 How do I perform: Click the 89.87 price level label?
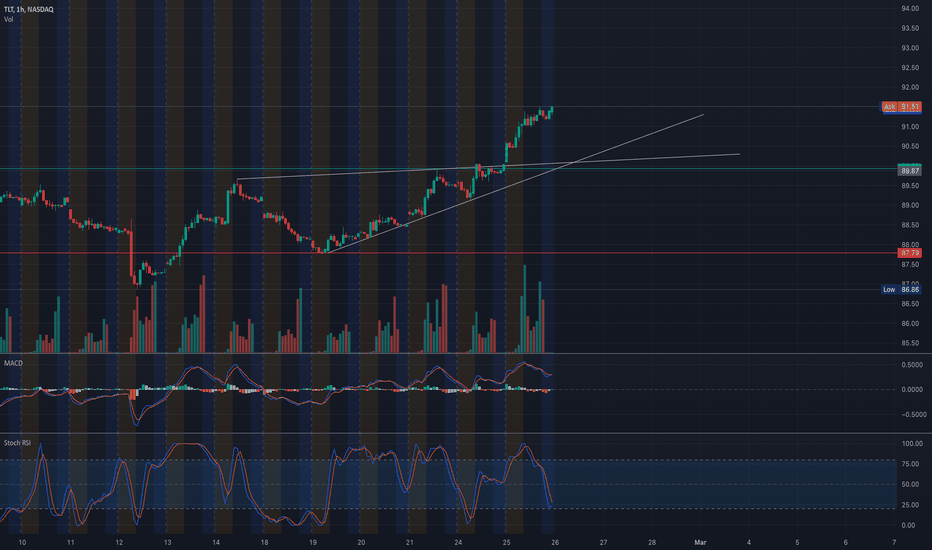(910, 171)
